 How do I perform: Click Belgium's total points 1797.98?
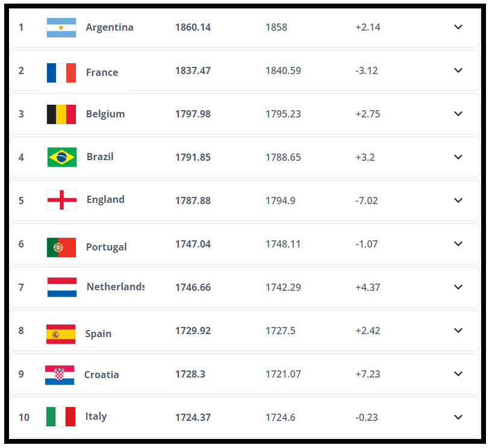(193, 114)
